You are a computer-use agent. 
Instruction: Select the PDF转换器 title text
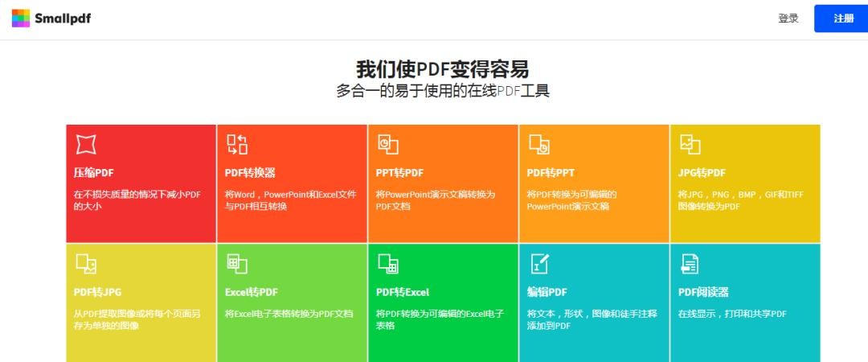tap(250, 173)
